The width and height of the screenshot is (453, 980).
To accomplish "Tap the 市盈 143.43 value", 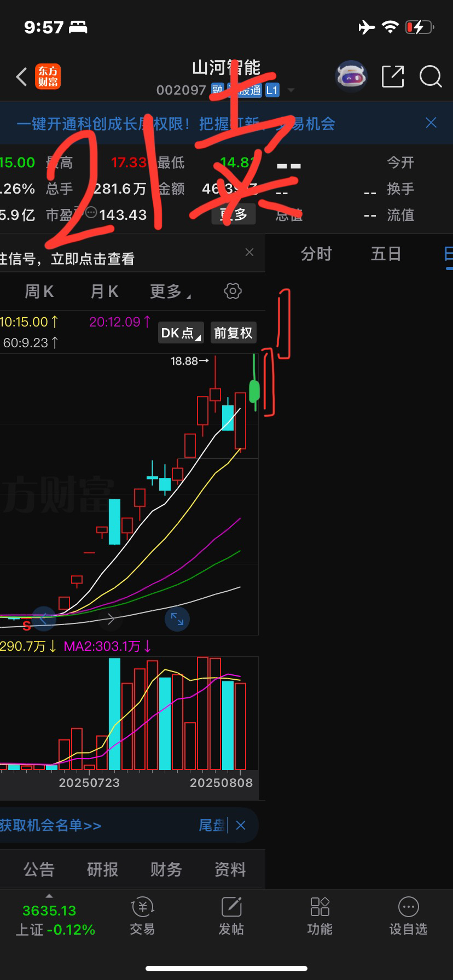I will click(123, 215).
